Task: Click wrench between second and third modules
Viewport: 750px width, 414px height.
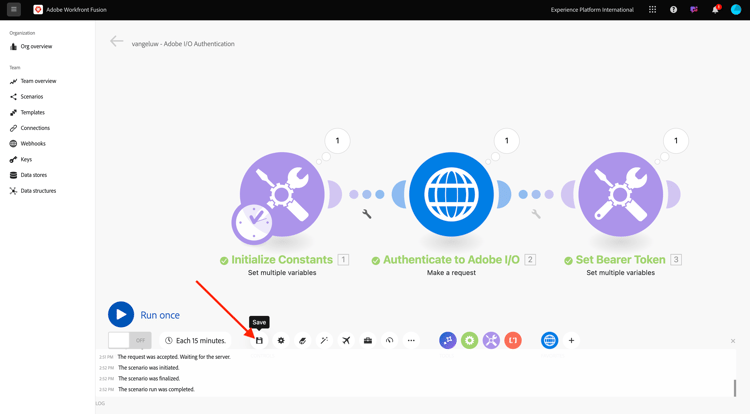Action: point(536,214)
